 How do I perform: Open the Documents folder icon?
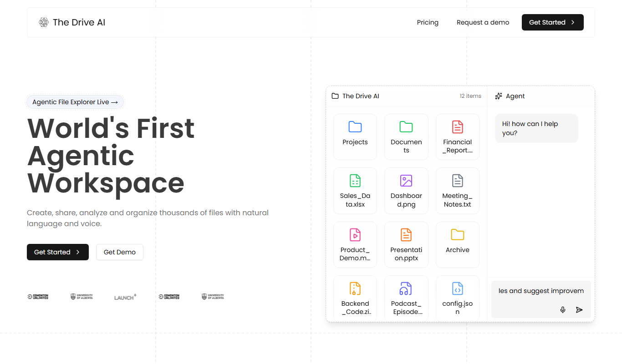point(406,126)
